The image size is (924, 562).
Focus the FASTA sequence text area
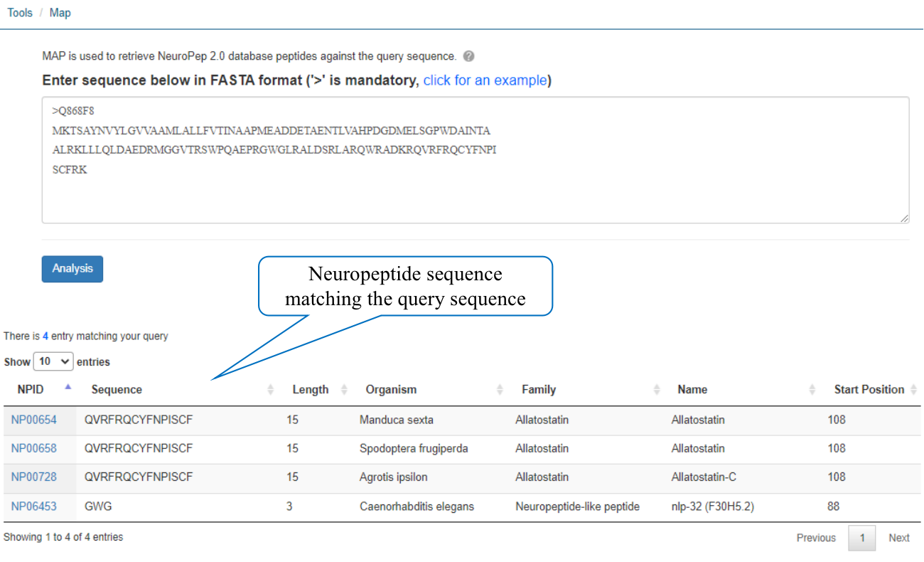tap(476, 160)
